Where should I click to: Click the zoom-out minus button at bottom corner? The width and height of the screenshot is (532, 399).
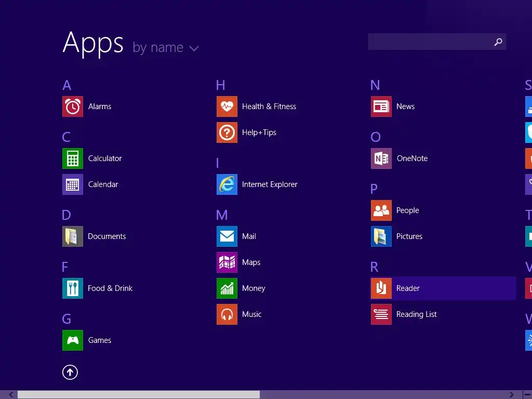click(527, 395)
